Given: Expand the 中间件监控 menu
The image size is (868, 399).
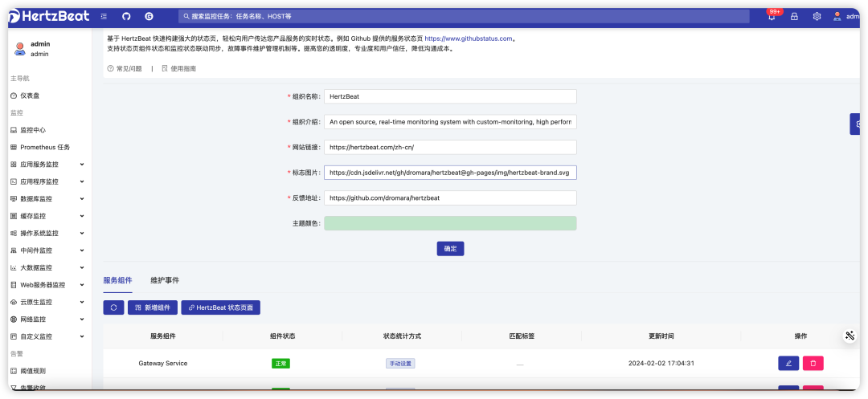Looking at the screenshot, I should (48, 250).
